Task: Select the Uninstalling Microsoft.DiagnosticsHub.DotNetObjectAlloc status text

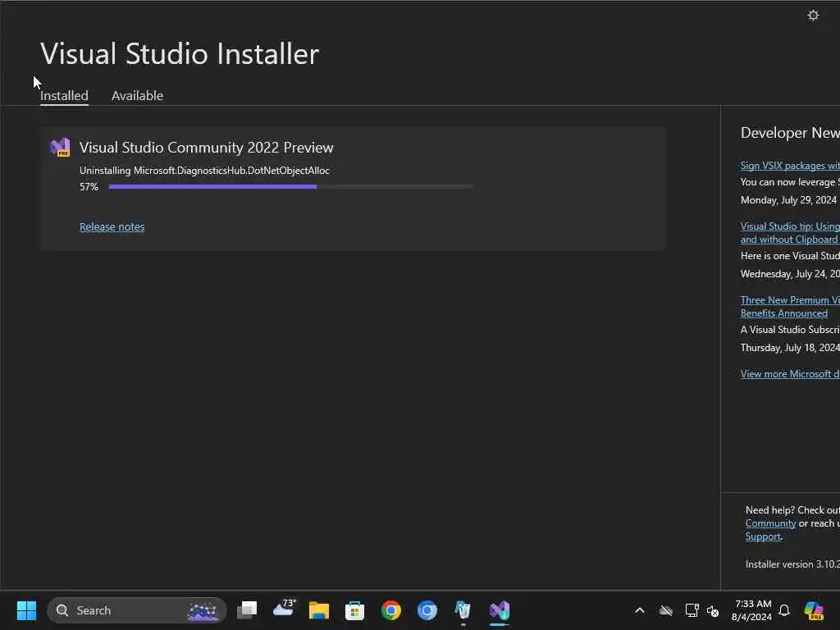Action: point(204,171)
